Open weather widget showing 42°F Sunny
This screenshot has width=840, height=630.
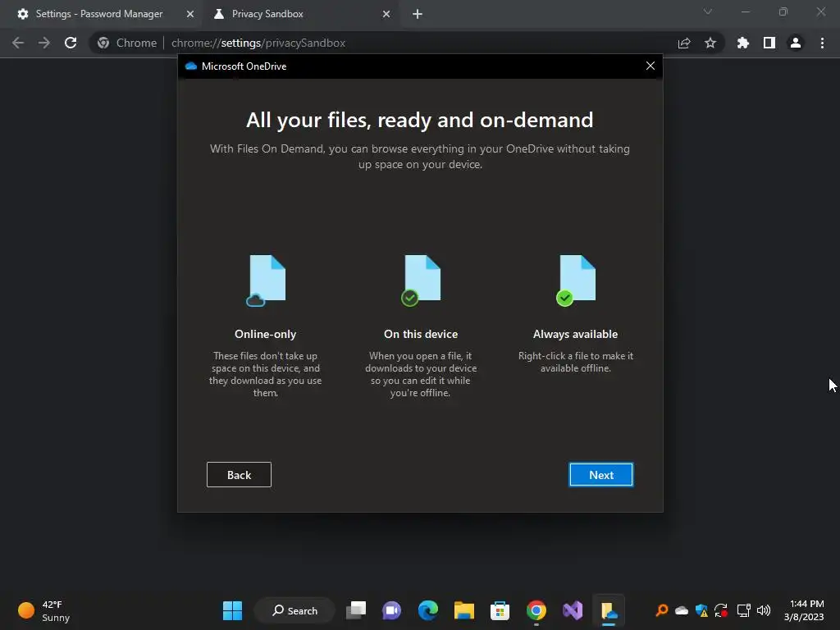point(44,610)
